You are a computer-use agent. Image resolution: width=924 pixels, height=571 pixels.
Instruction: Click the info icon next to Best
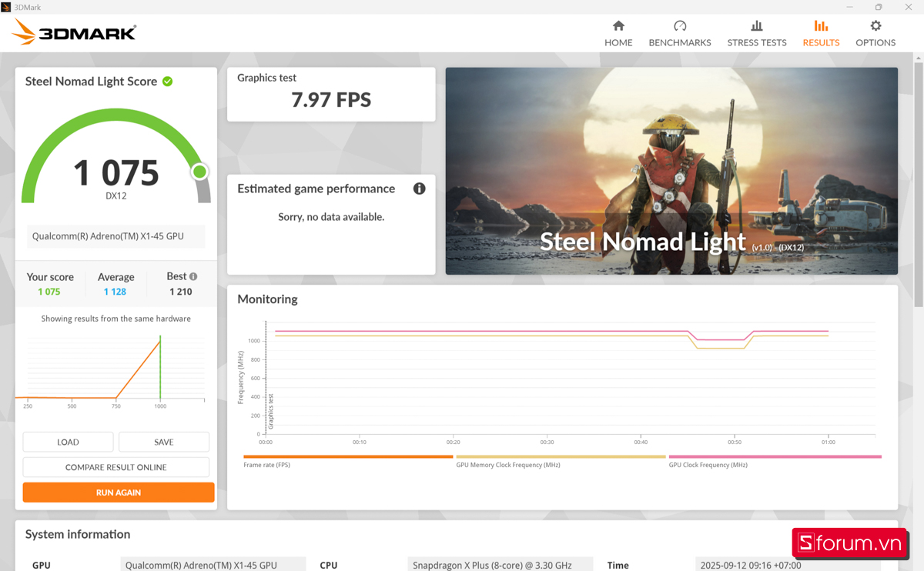[193, 276]
